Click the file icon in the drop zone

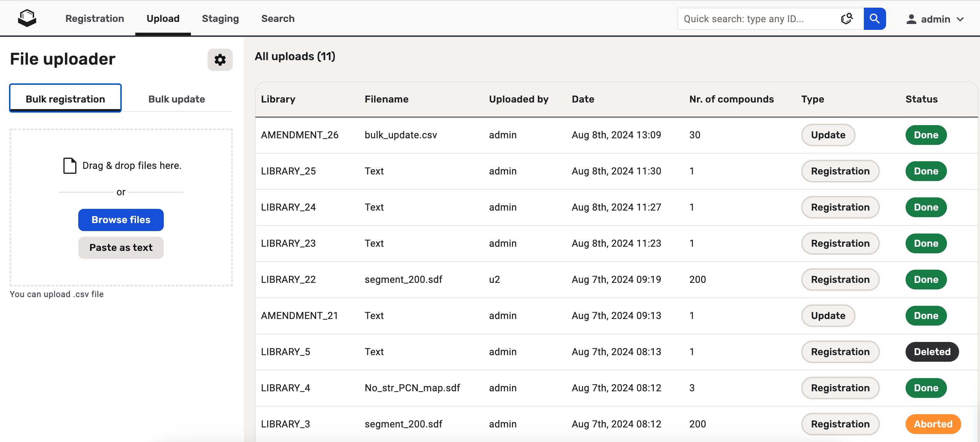[70, 166]
